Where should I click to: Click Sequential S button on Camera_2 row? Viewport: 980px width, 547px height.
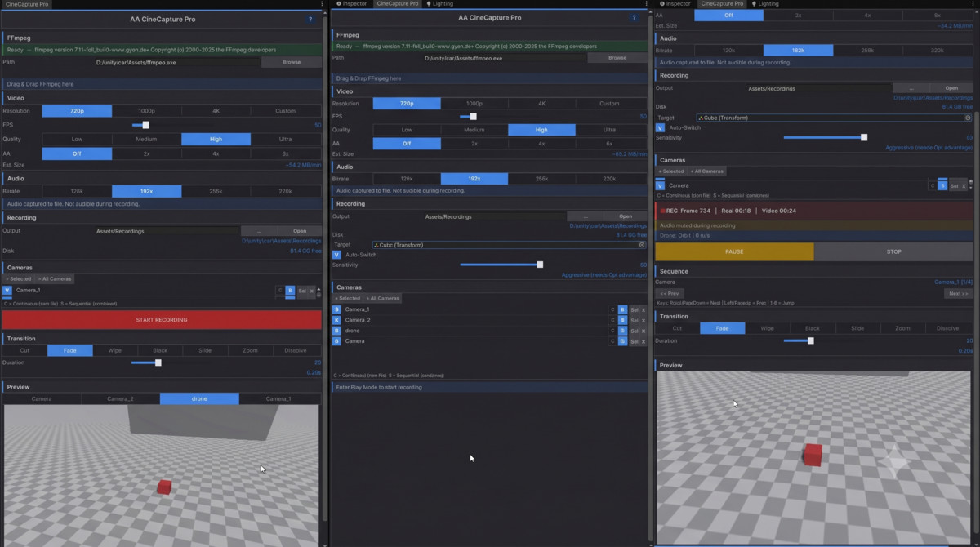click(622, 320)
